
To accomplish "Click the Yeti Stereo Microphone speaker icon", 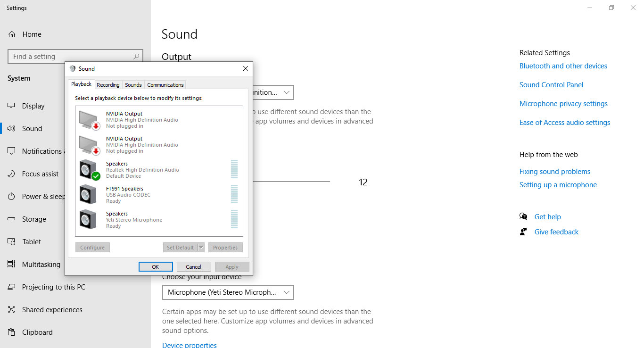I will (88, 220).
